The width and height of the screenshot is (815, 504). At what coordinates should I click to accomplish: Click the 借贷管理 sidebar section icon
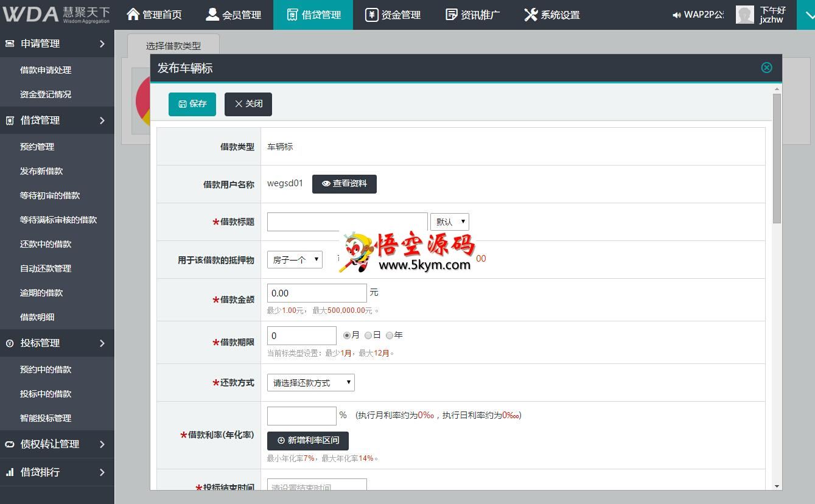pyautogui.click(x=10, y=121)
